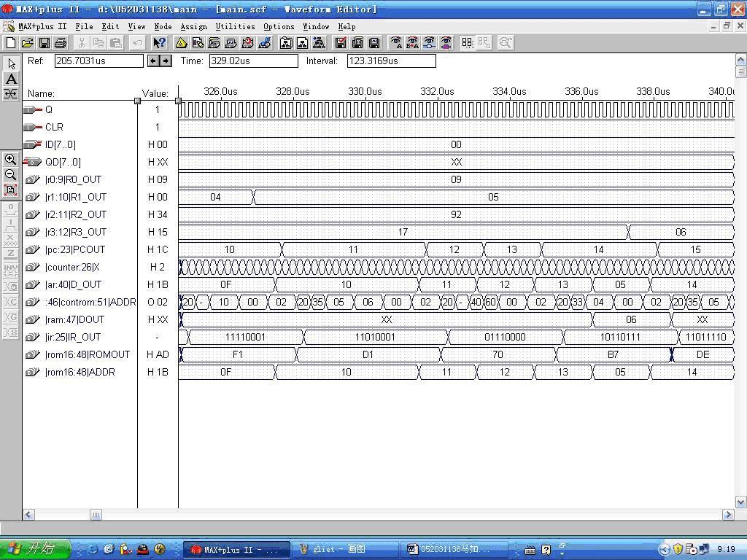Viewport: 747px width, 560px height.
Task: Open the Simulator toolbar icon
Action: tap(231, 43)
